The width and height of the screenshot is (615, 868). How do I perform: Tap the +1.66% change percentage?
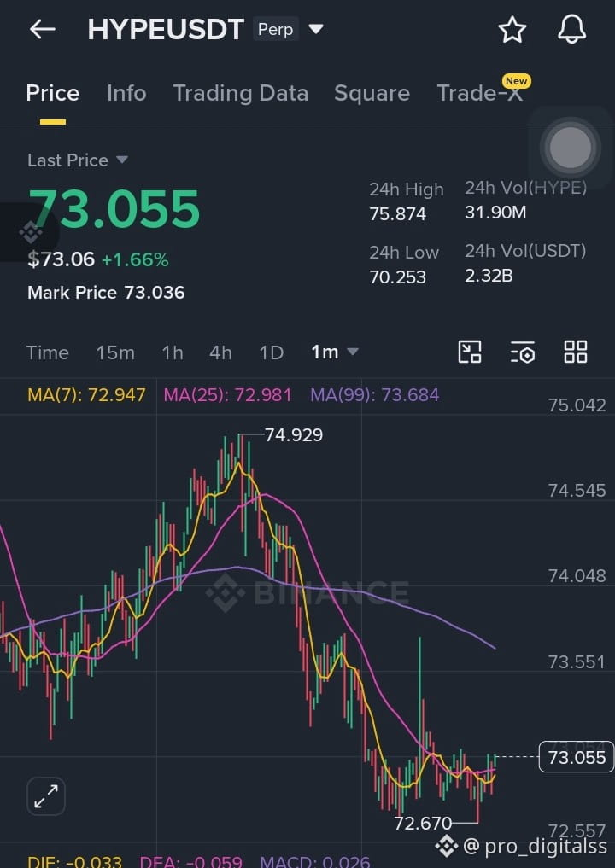[135, 259]
